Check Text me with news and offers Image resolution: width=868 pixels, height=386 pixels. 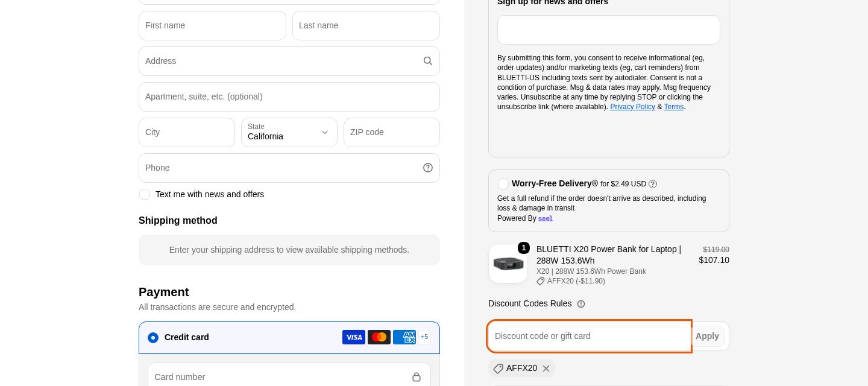click(x=145, y=194)
